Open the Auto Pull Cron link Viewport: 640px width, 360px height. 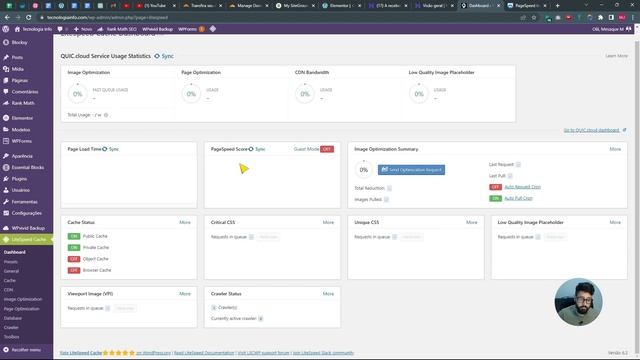click(518, 198)
